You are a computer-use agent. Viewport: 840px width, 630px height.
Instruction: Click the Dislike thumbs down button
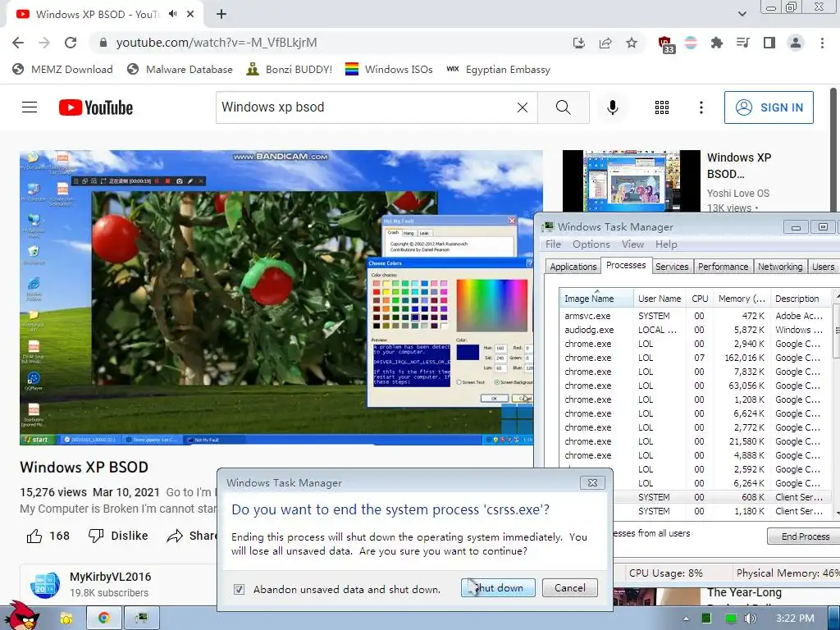tap(118, 536)
